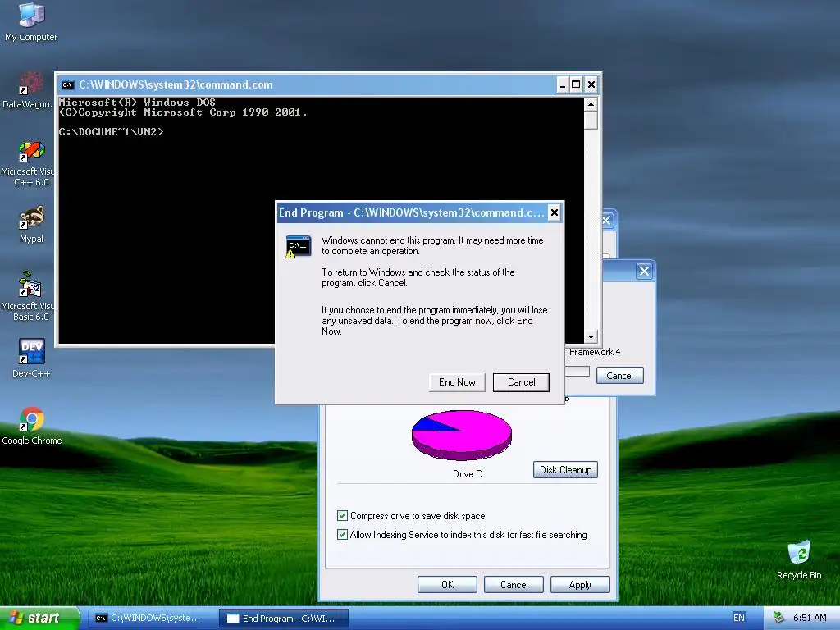The width and height of the screenshot is (840, 630).
Task: Click the warning console icon in End Program dialog
Action: tap(299, 246)
